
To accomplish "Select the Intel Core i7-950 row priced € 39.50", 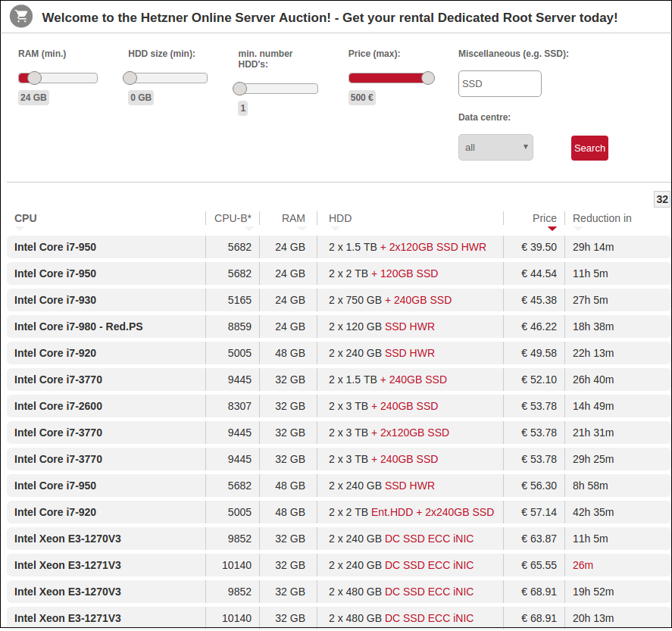I will tap(339, 247).
